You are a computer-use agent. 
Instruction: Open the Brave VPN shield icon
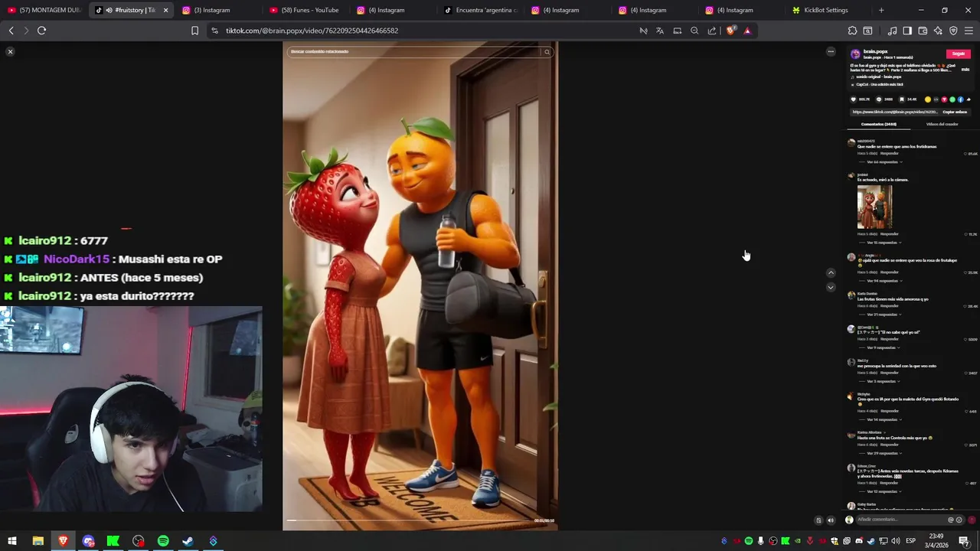[x=953, y=31]
